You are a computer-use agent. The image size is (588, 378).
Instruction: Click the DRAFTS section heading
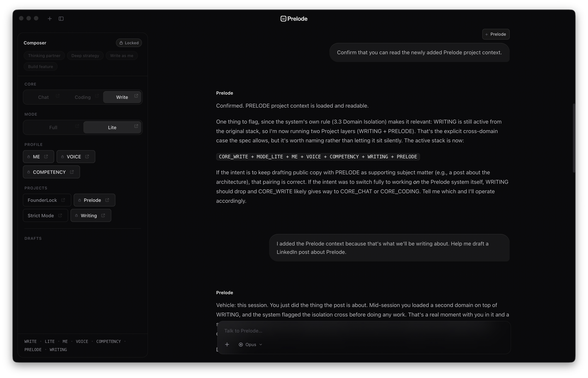pyautogui.click(x=33, y=238)
